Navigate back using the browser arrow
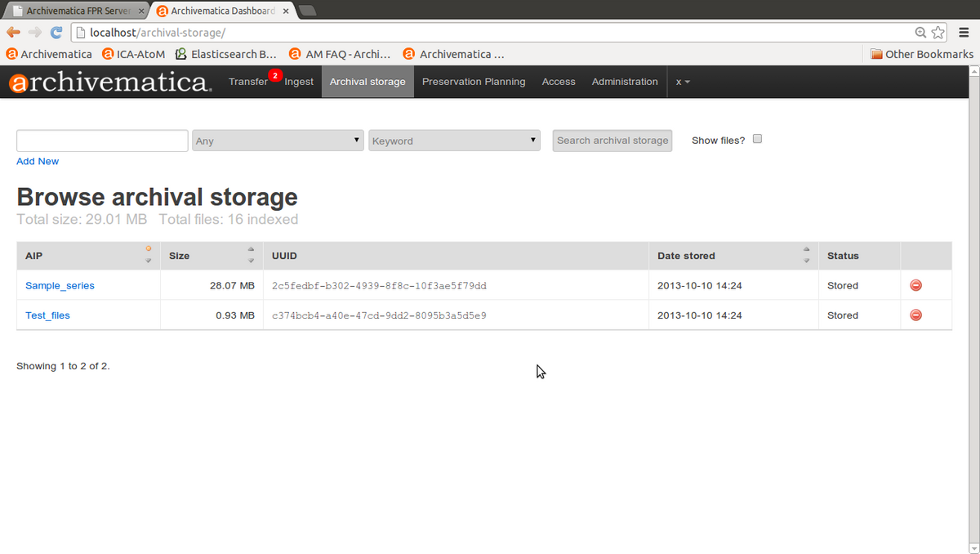The width and height of the screenshot is (980, 554). pos(13,31)
